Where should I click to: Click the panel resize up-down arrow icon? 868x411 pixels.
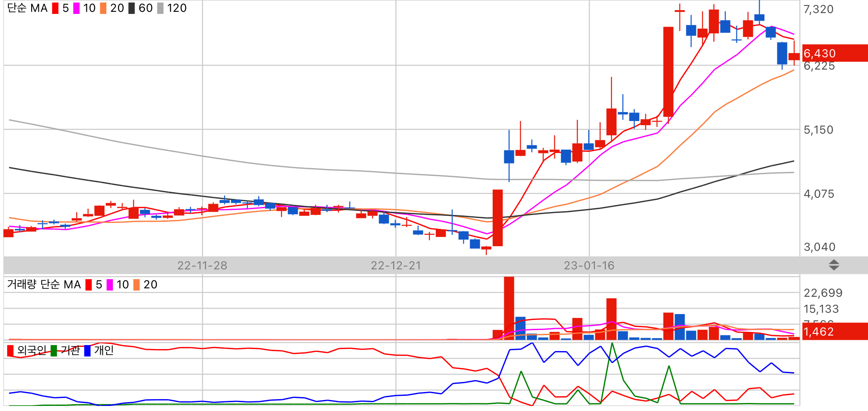pos(833,265)
